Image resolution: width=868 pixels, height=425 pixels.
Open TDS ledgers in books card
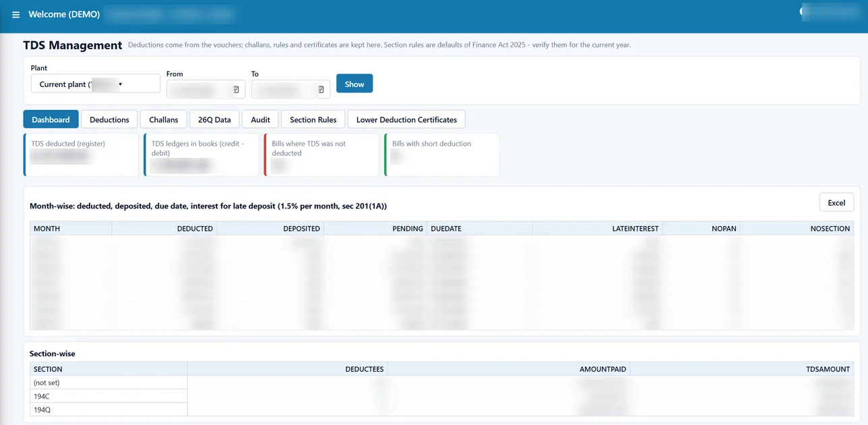pyautogui.click(x=201, y=154)
